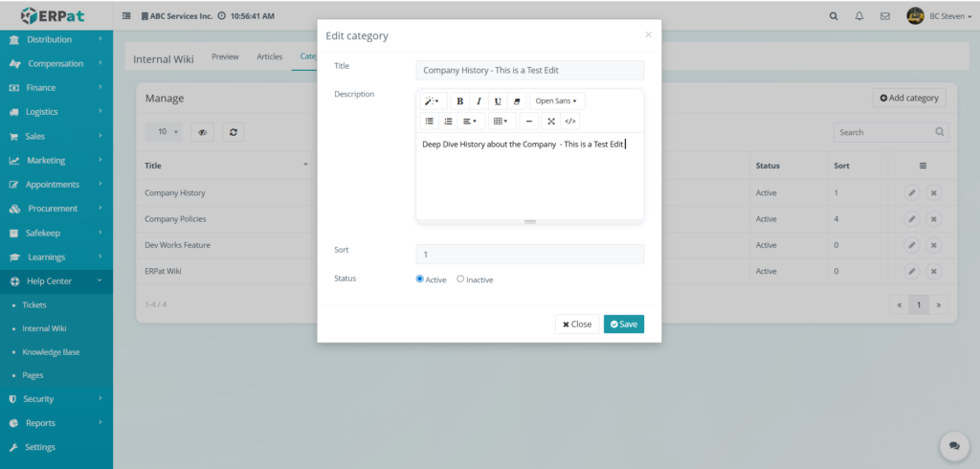Toggle column visibility eye button
This screenshot has width=980, height=469.
[202, 132]
